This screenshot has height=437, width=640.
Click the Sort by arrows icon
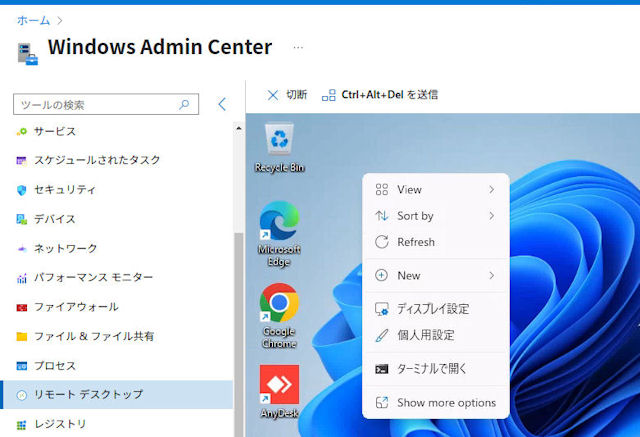click(382, 215)
